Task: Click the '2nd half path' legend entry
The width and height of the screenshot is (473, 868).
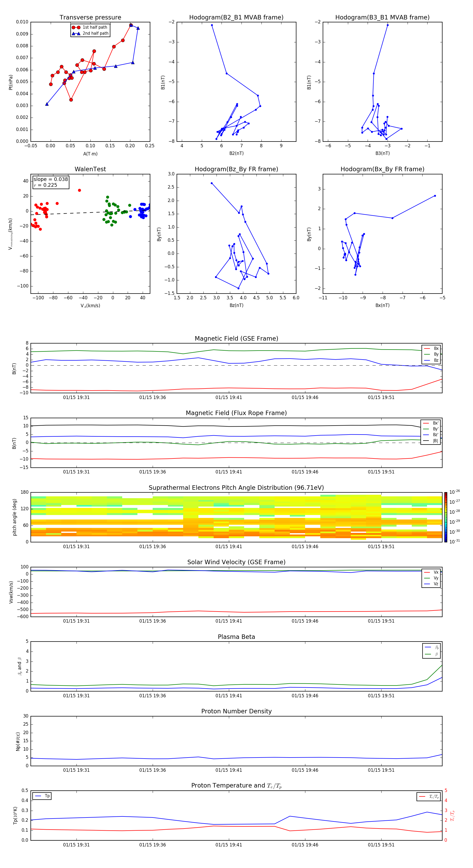Action: pos(90,33)
